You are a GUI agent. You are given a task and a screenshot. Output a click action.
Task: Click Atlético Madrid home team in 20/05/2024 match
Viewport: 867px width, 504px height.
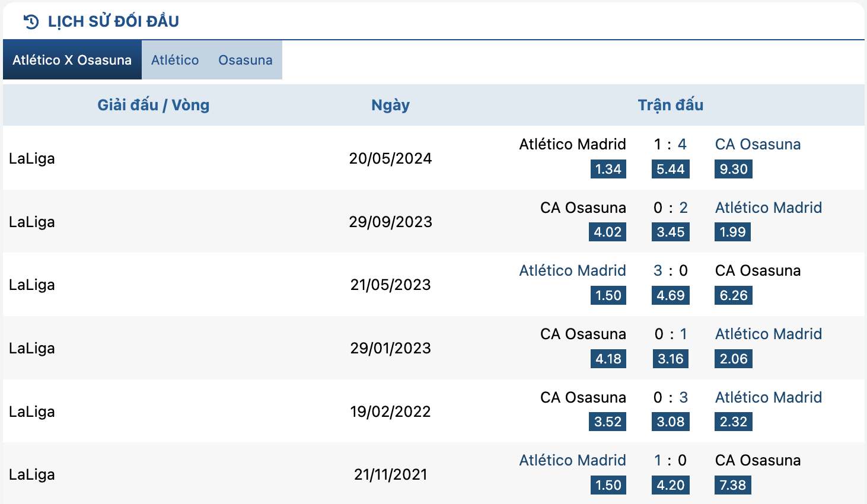pos(573,144)
